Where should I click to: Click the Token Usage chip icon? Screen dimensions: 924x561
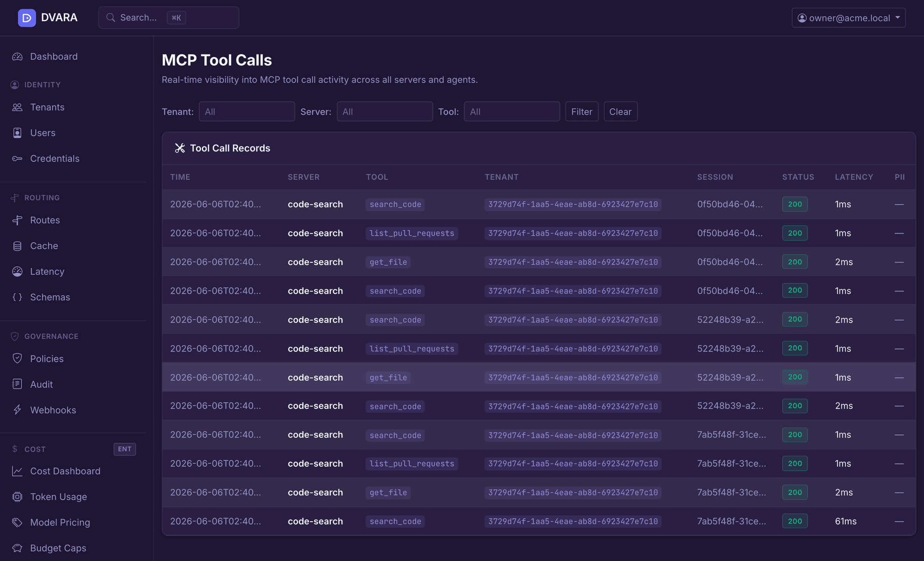(18, 497)
